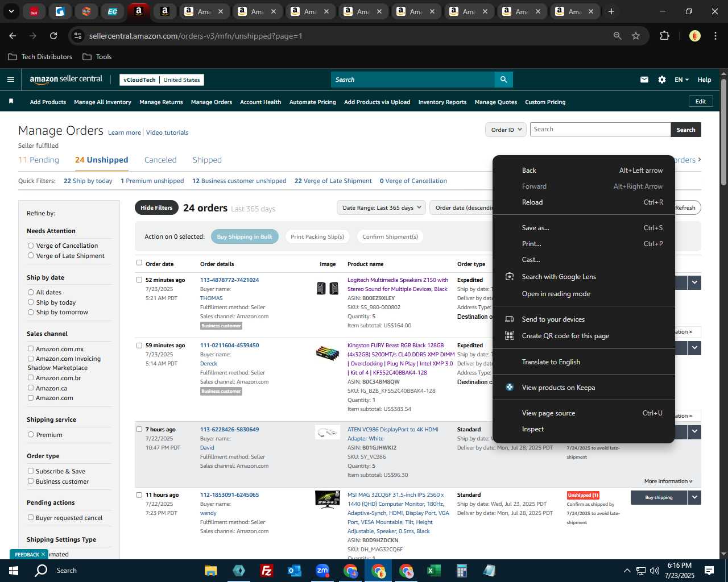Click the browser address bar URL
This screenshot has height=582, width=728.
(x=196, y=36)
